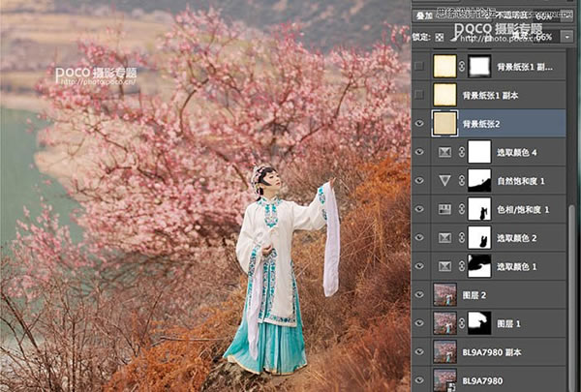The height and width of the screenshot is (392, 581).
Task: Click the 选取颜色 4 adjustment layer icon
Action: click(x=444, y=152)
